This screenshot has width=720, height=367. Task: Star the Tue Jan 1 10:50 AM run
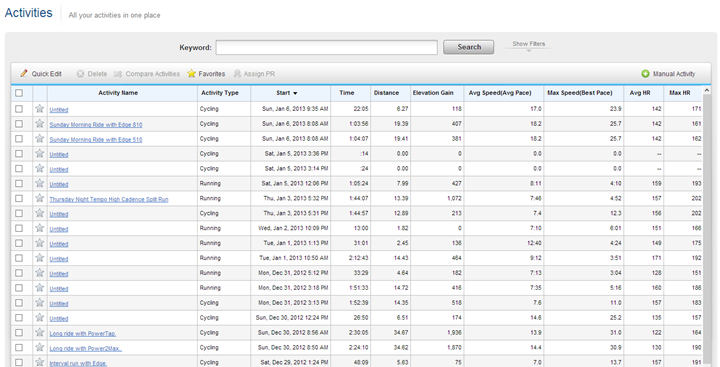[39, 258]
